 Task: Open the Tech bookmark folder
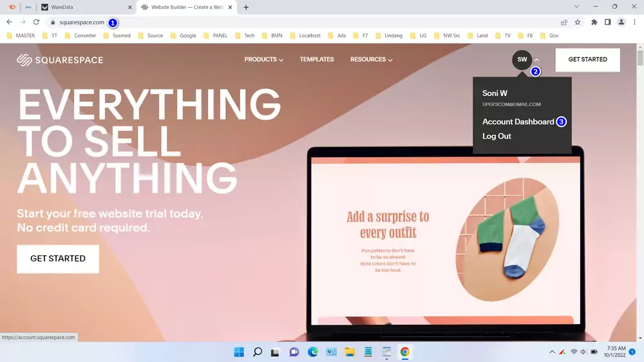coord(245,35)
